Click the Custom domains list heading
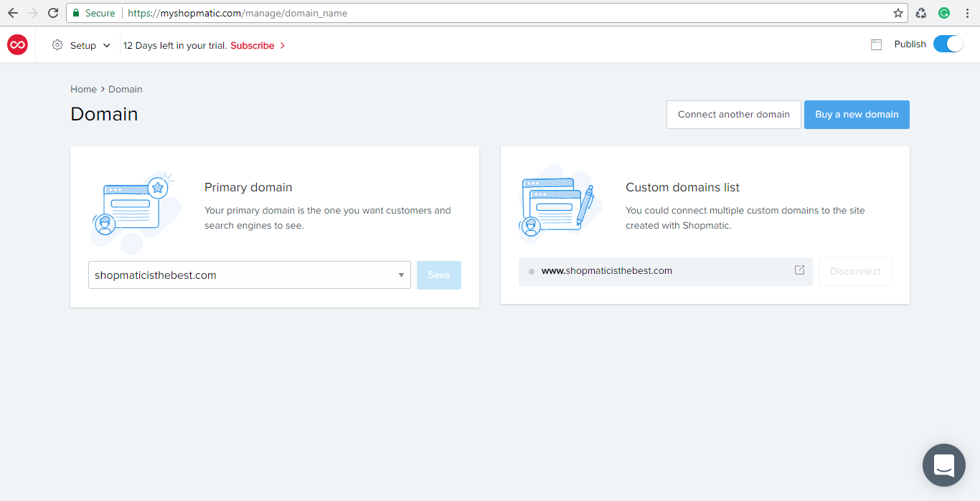The image size is (980, 501). tap(682, 187)
